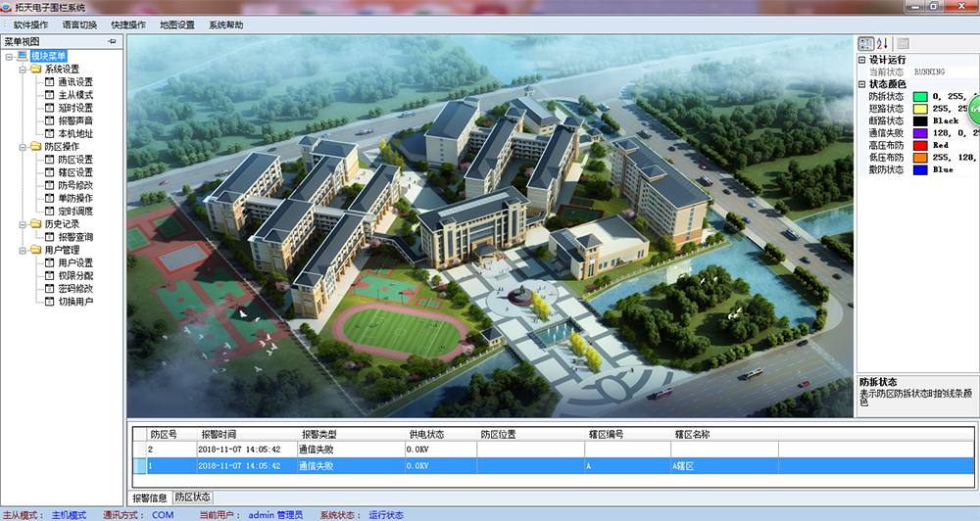Screen dimensions: 980x521
Task: Select 报警查询 under 历史记录
Action: tap(74, 237)
